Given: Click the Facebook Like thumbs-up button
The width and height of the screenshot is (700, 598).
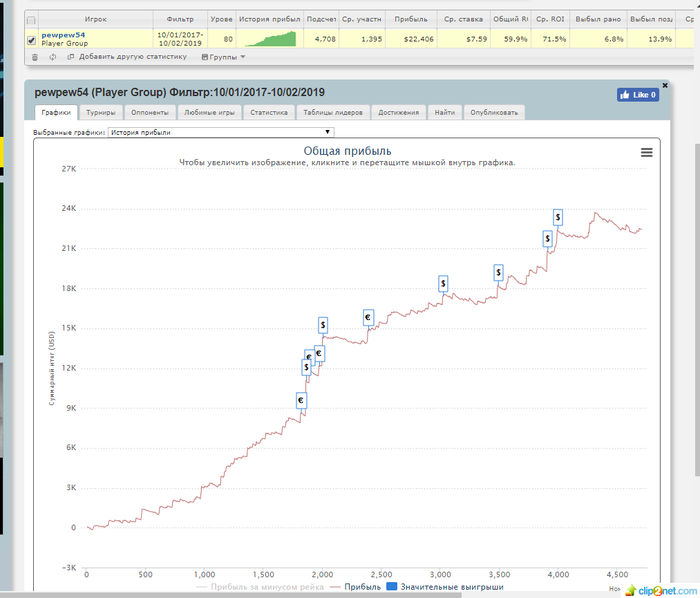Looking at the screenshot, I should tap(638, 95).
